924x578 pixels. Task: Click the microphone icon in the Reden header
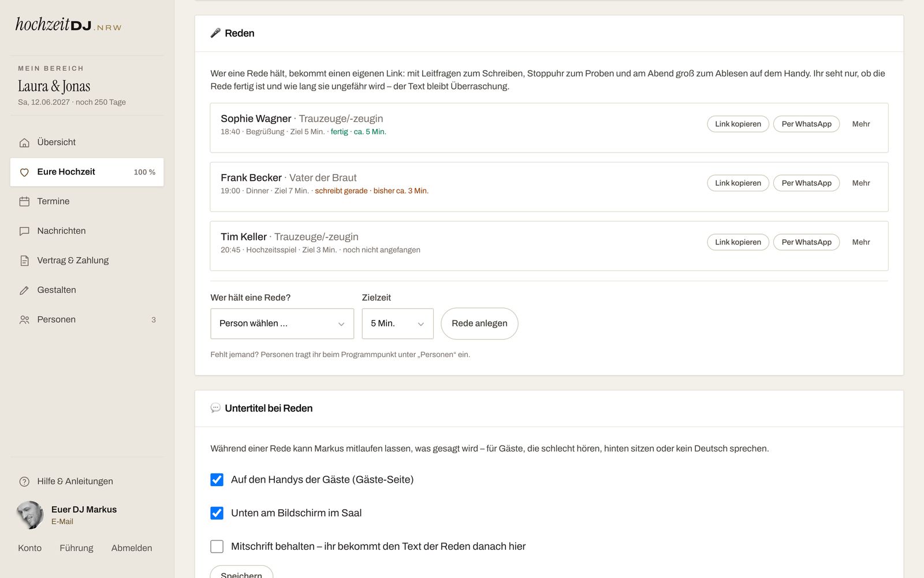coord(215,33)
